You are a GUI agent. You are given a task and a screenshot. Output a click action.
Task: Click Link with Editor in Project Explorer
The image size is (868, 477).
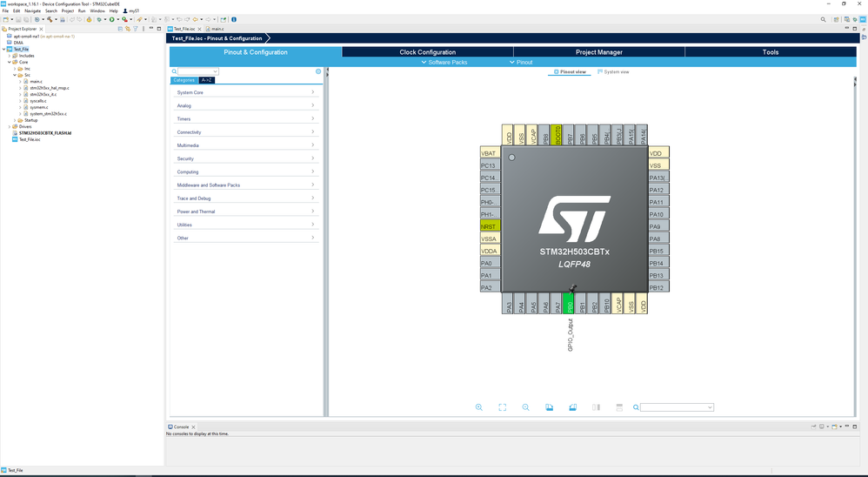(x=128, y=29)
